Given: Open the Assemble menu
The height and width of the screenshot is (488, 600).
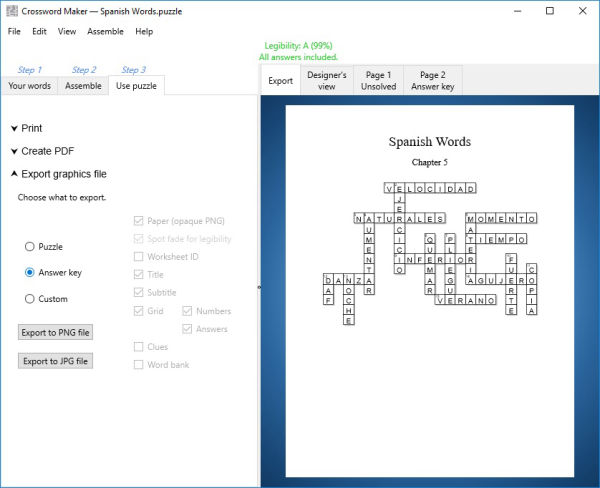Looking at the screenshot, I should point(105,31).
